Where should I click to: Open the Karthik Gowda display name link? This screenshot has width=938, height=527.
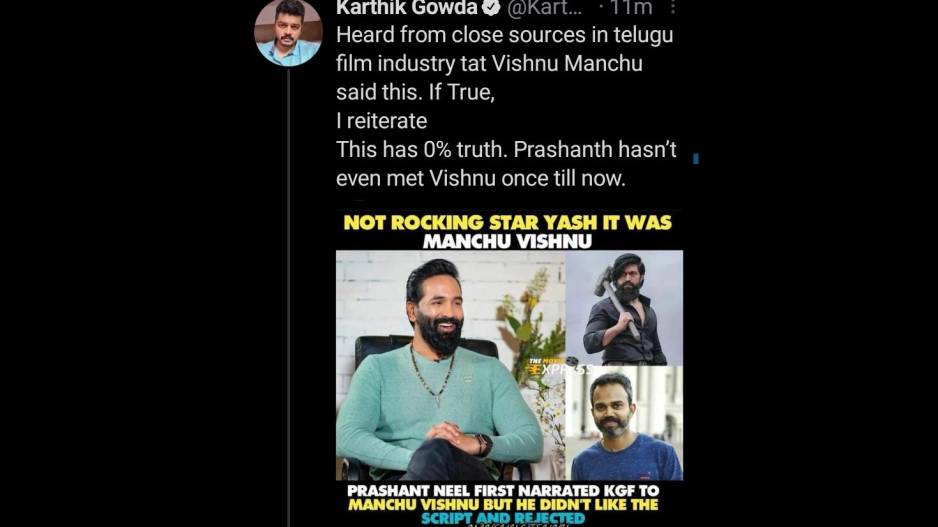[x=407, y=8]
